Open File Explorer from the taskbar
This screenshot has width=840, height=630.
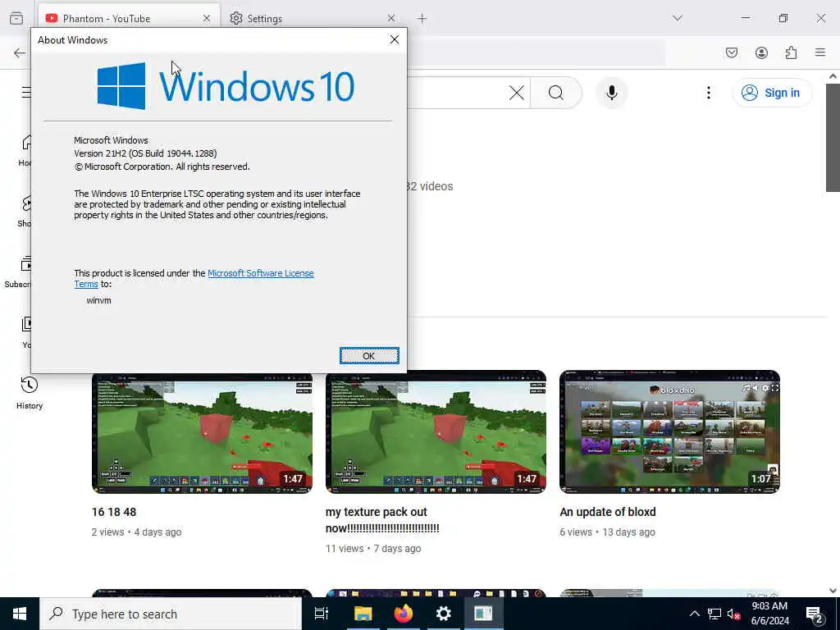pyautogui.click(x=363, y=614)
